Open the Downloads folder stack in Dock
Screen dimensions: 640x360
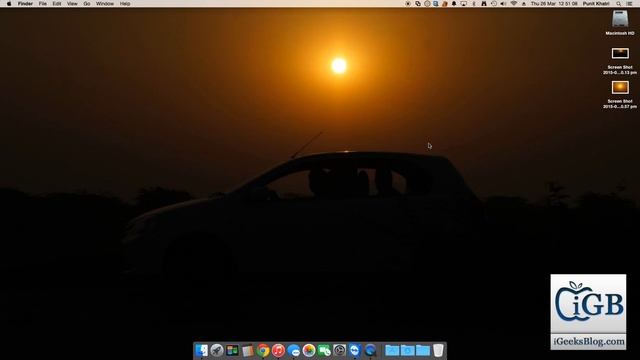pos(407,350)
